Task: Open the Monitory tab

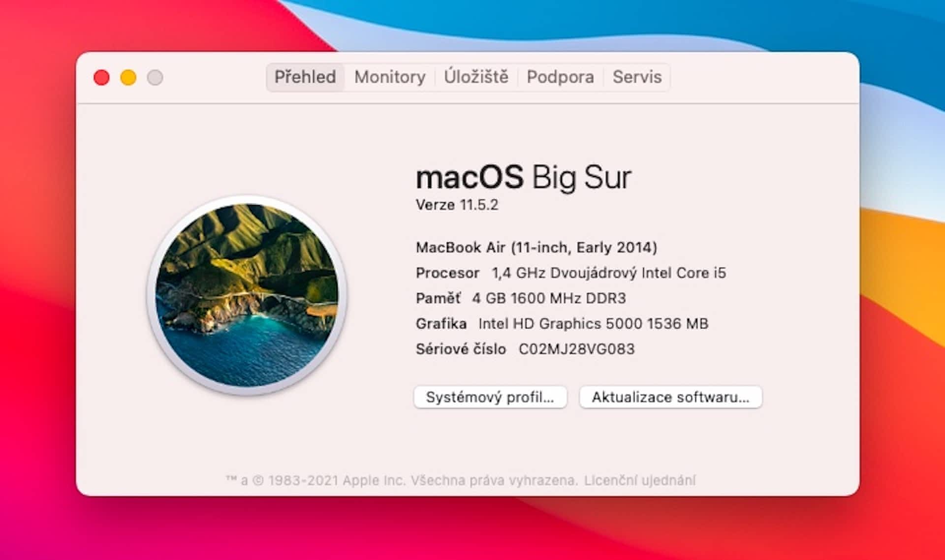Action: click(x=390, y=77)
